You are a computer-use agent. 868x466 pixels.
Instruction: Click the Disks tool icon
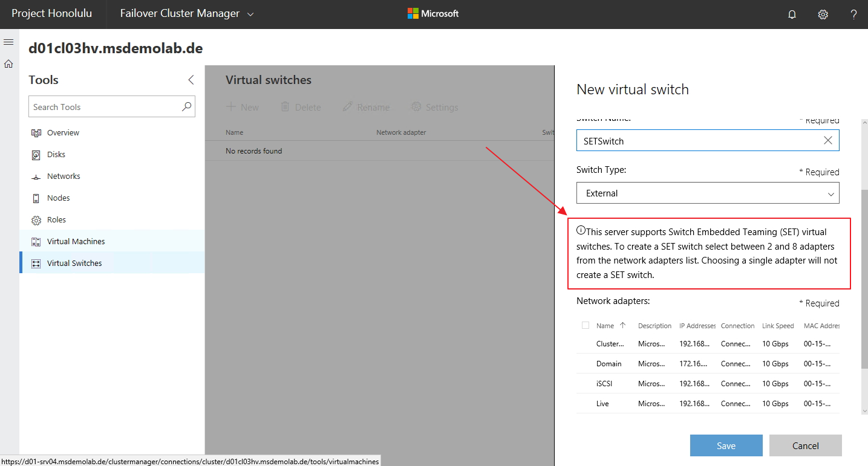[36, 155]
